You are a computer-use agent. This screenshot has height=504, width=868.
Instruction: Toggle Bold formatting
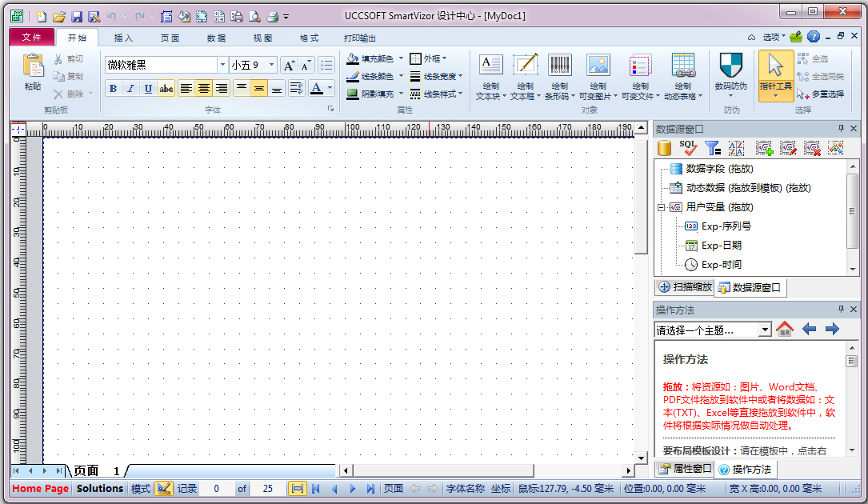tap(113, 89)
